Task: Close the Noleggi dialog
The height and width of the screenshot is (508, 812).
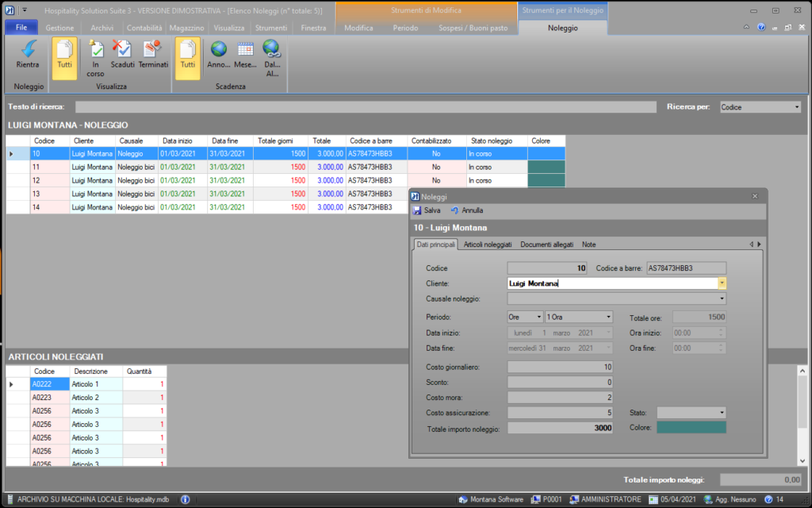Action: coord(755,196)
